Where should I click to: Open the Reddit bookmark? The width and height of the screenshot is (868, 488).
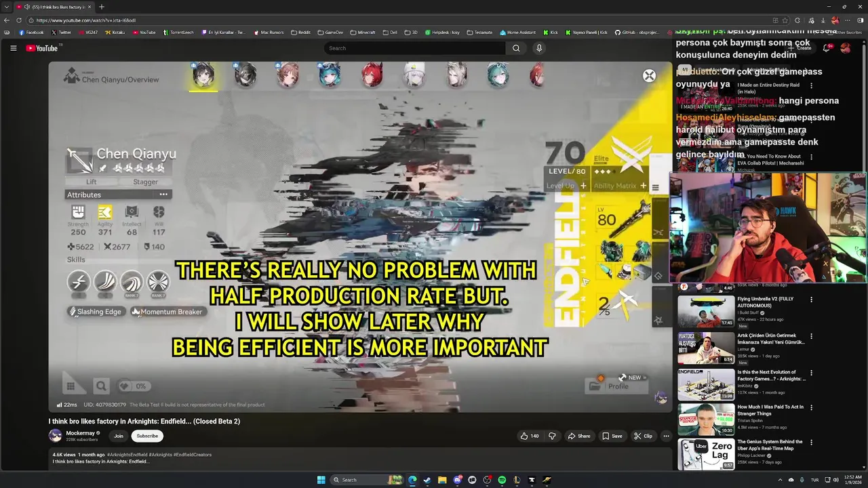tap(300, 32)
